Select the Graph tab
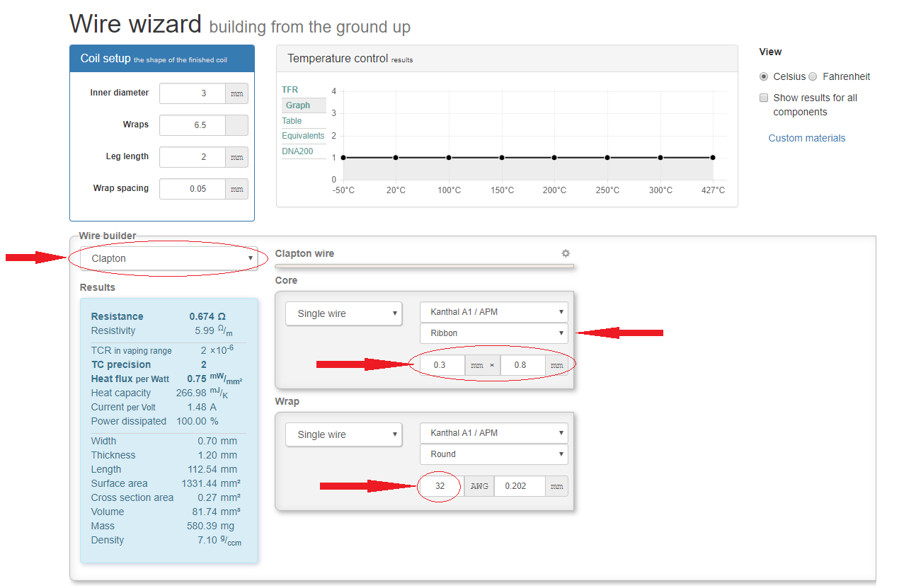The image size is (916, 588). tap(298, 105)
